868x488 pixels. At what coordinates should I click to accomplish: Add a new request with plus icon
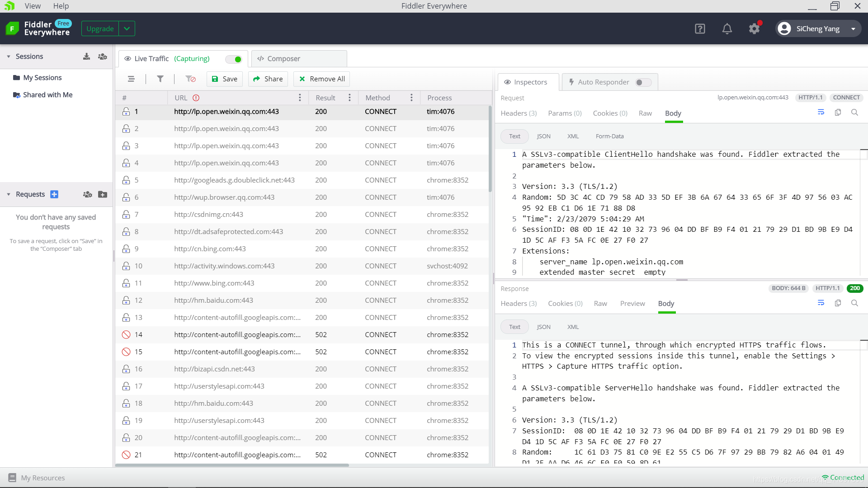54,194
